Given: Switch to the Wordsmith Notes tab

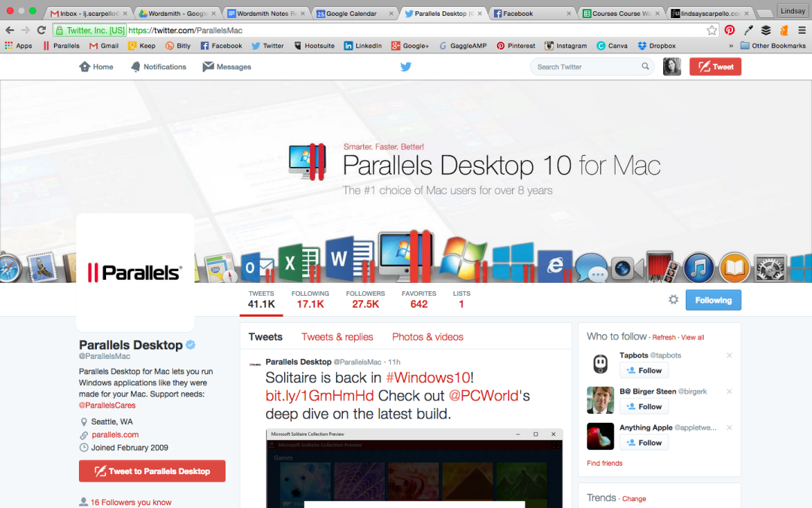Looking at the screenshot, I should pyautogui.click(x=266, y=14).
